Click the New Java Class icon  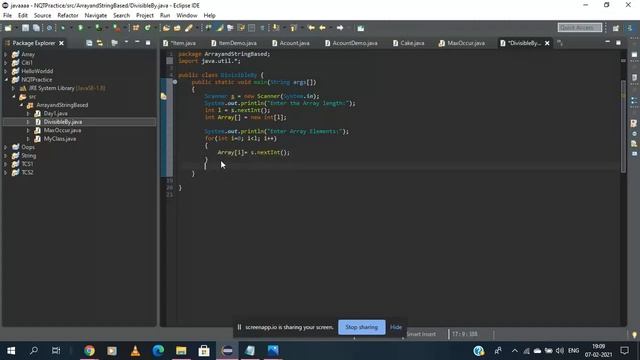147,28
